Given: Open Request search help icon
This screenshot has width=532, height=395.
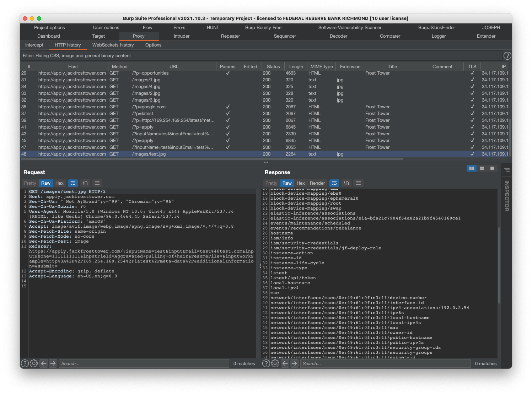Looking at the screenshot, I should click(x=25, y=363).
